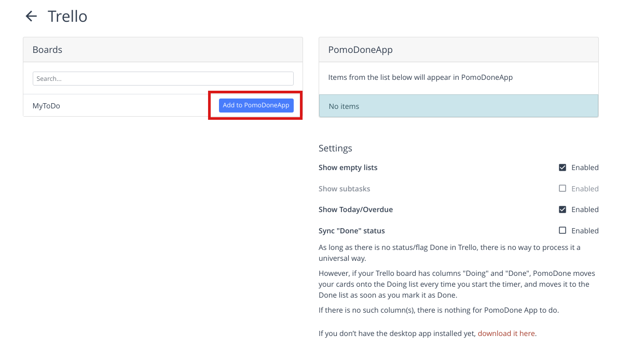Image resolution: width=617 pixels, height=364 pixels.
Task: Click the Enabled label beside Show subtasks
Action: point(585,188)
